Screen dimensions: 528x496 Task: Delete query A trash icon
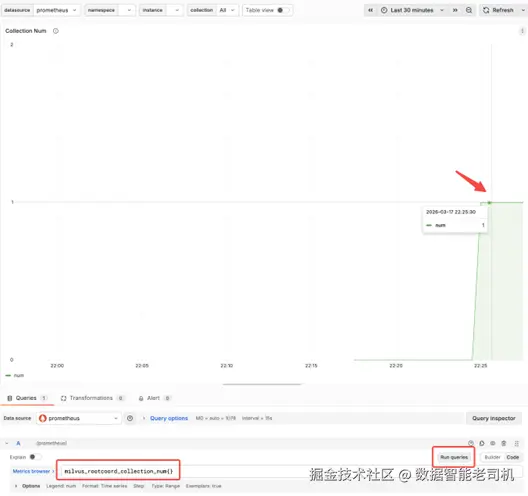(504, 443)
